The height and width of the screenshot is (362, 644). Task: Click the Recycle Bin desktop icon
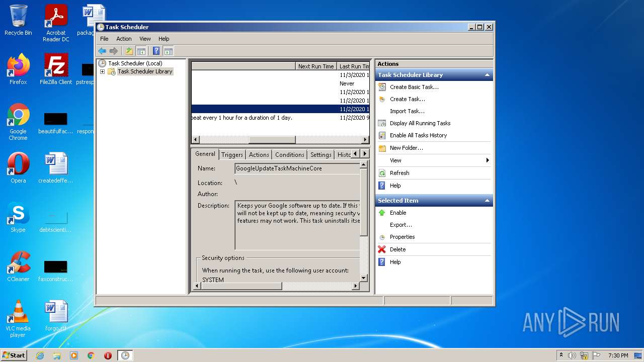18,20
